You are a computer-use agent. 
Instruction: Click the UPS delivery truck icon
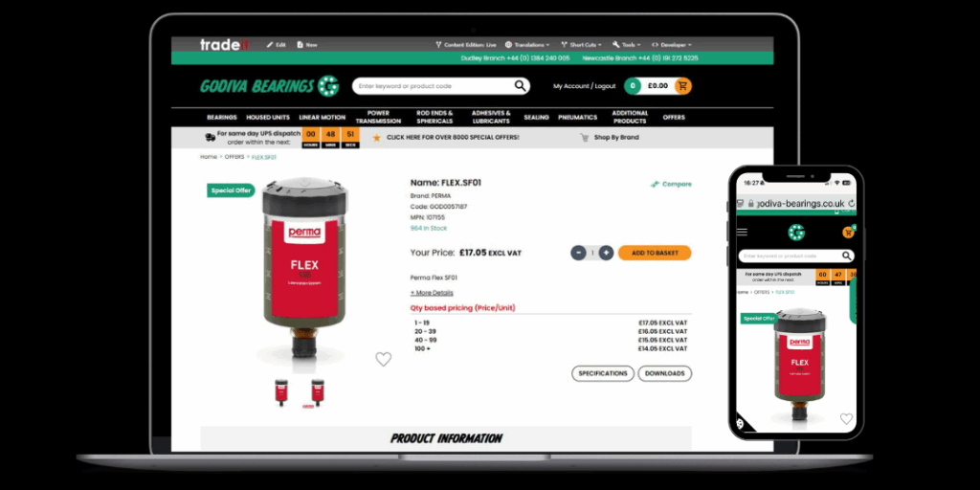tap(210, 137)
